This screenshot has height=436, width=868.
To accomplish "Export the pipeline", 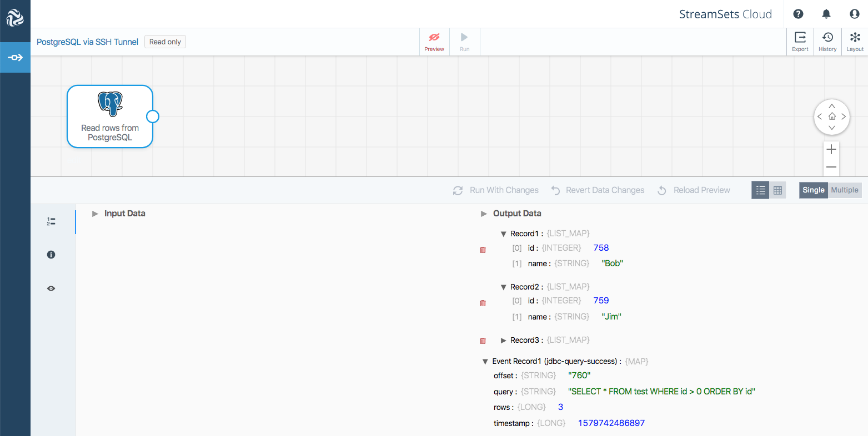I will coord(800,42).
